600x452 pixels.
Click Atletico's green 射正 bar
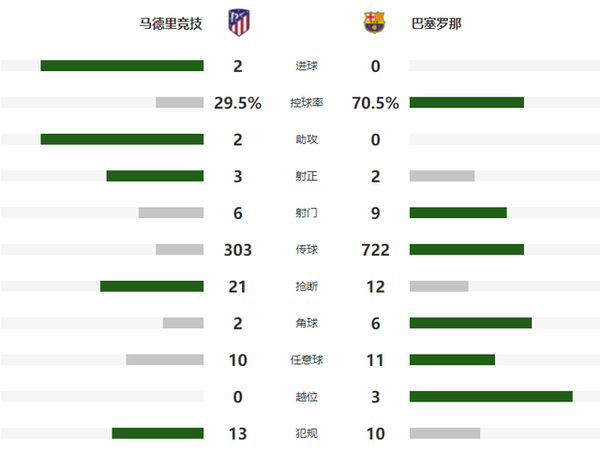(x=155, y=176)
